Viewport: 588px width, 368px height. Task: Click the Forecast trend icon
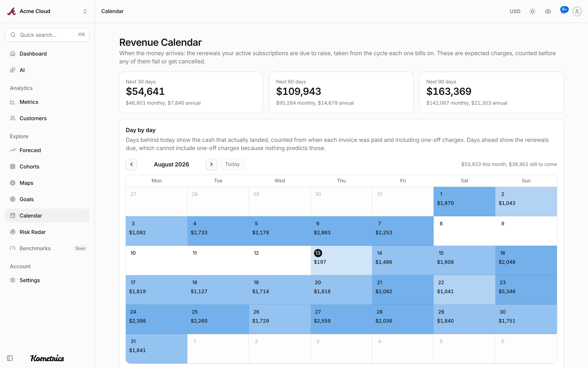(x=13, y=150)
